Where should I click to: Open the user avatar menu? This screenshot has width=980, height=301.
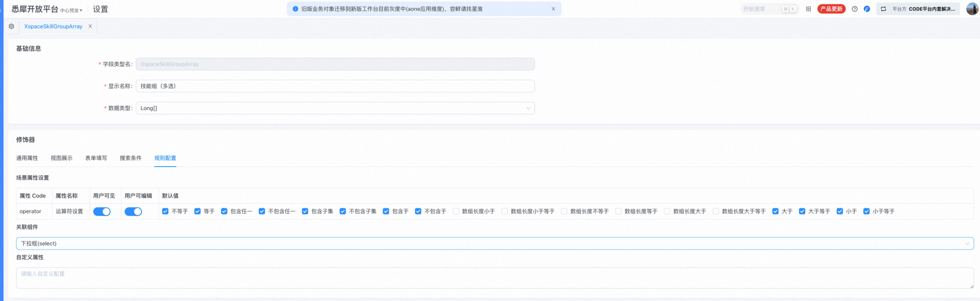[x=972, y=9]
